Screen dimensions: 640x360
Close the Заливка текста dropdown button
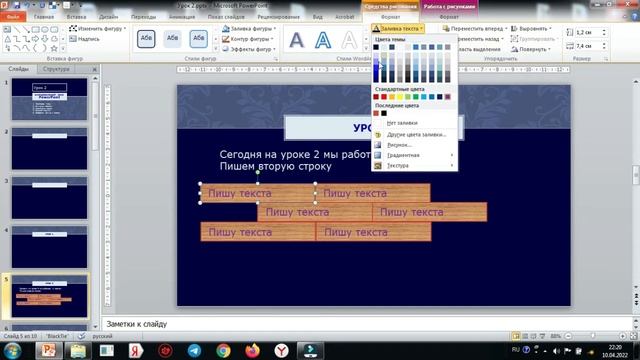(x=398, y=29)
